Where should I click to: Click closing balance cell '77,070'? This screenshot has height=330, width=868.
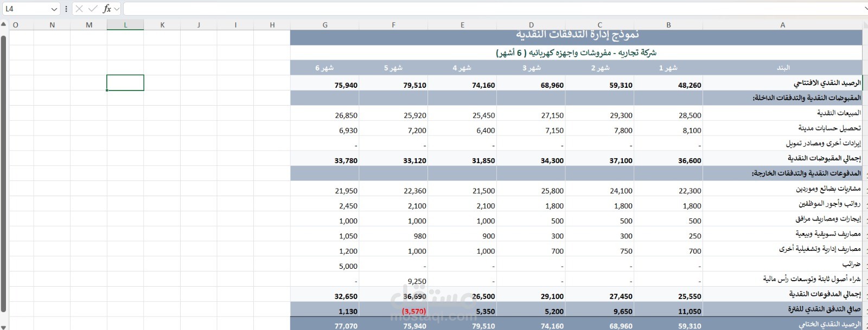click(325, 324)
